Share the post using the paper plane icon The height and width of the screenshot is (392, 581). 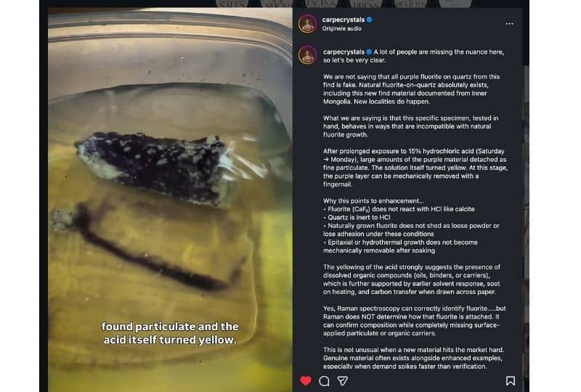pyautogui.click(x=343, y=381)
